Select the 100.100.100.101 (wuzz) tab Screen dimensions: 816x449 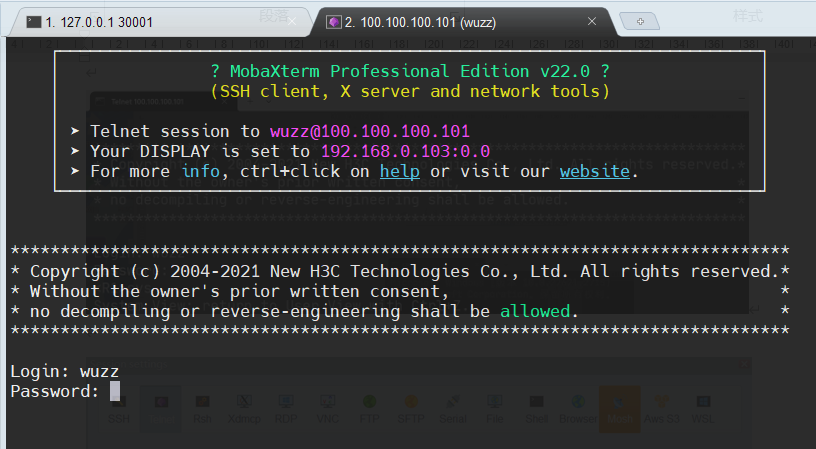(463, 22)
